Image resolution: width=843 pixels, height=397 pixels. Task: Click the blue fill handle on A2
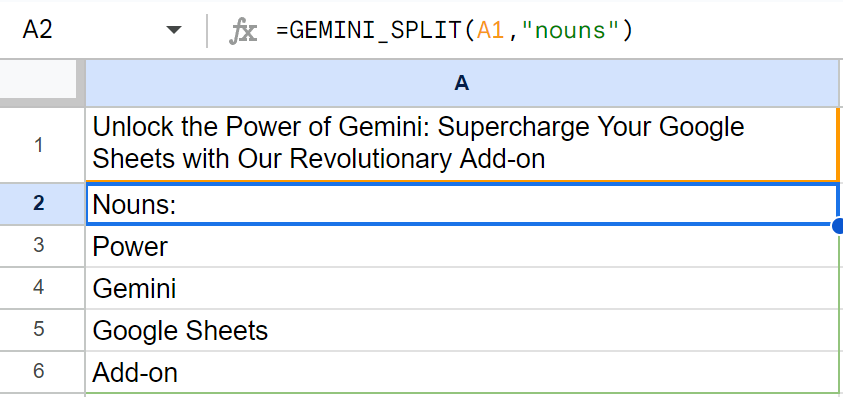point(838,226)
